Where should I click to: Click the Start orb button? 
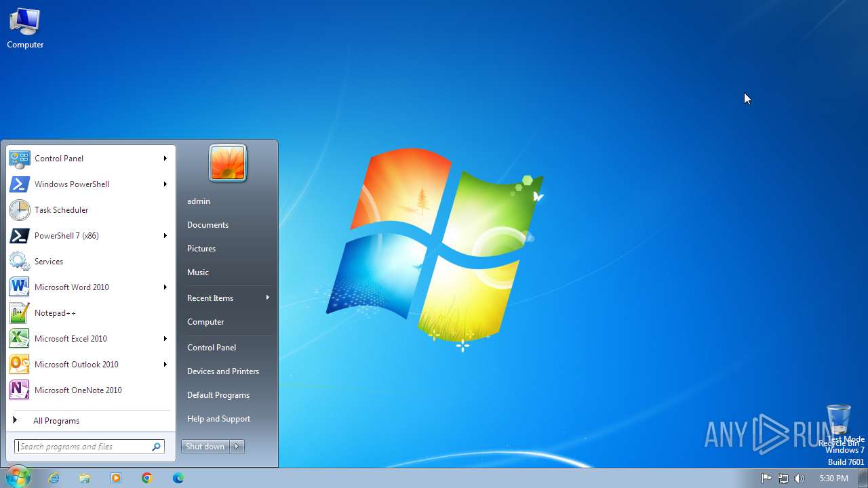18,477
